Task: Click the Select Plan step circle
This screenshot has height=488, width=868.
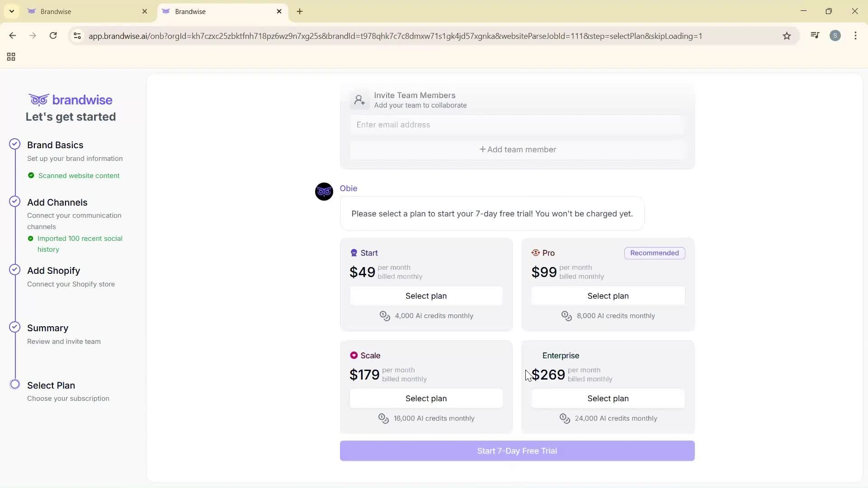Action: (14, 384)
